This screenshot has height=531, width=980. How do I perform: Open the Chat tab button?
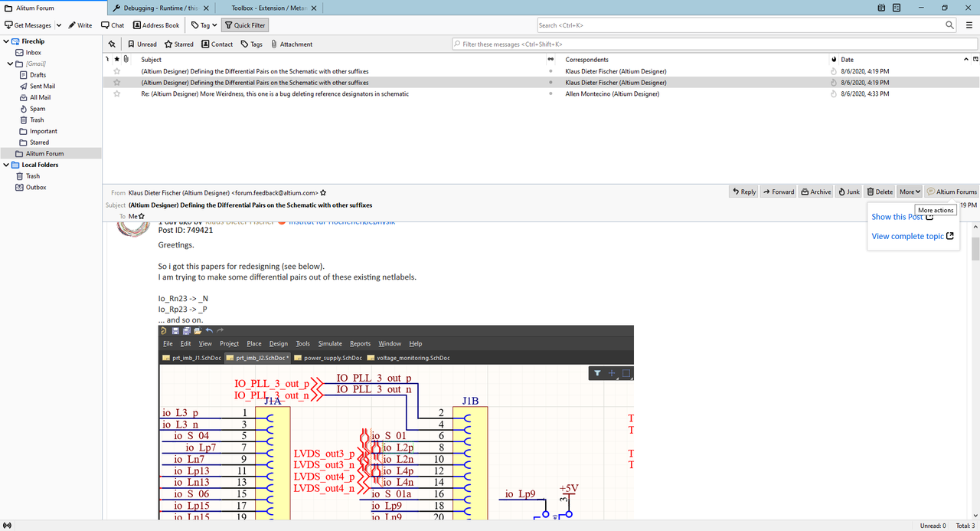point(112,25)
